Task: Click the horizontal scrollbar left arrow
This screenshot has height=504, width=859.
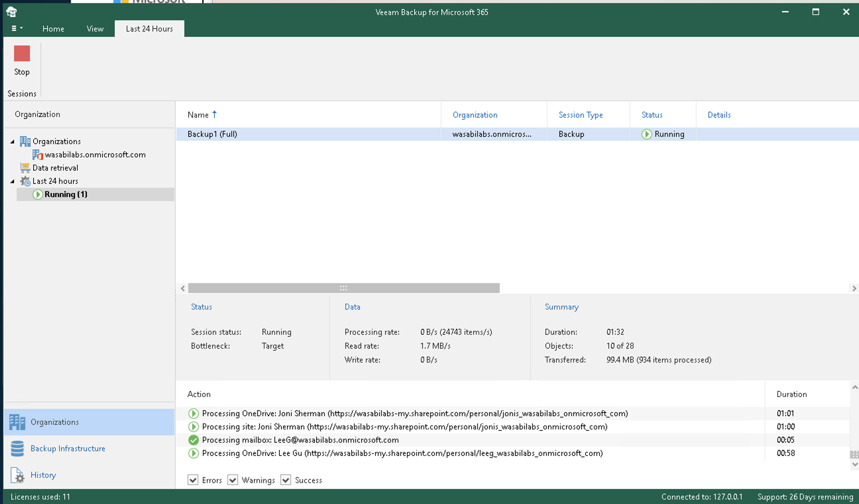Action: tap(183, 288)
